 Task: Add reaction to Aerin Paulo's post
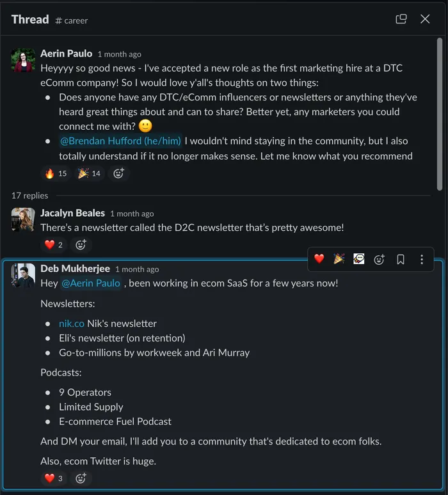pos(118,173)
